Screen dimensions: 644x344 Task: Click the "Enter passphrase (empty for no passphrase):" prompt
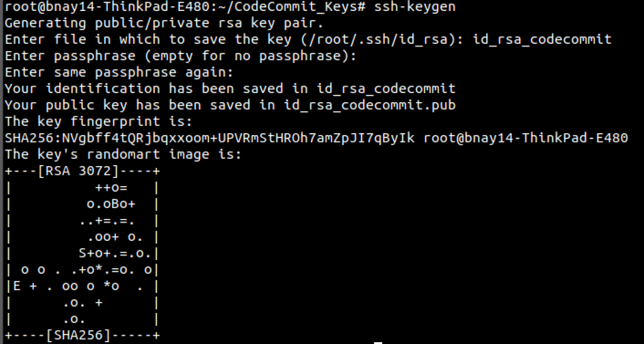[181, 56]
